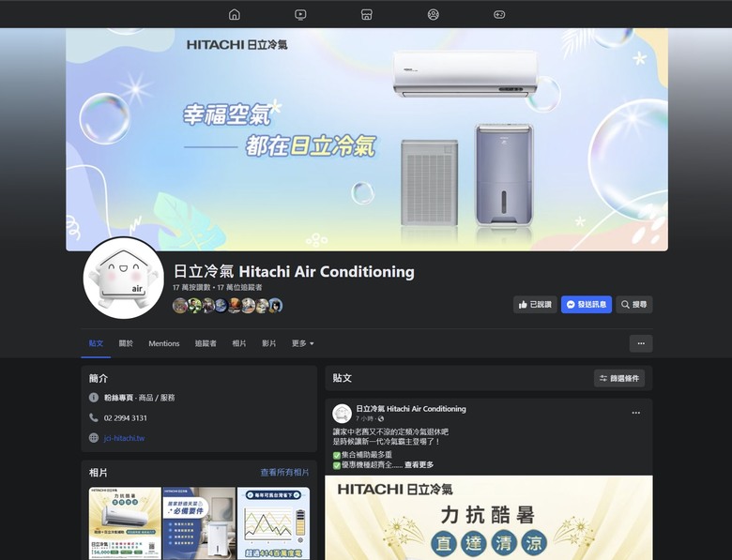Expand post with 查看更多
This screenshot has height=560, width=732.
point(419,465)
